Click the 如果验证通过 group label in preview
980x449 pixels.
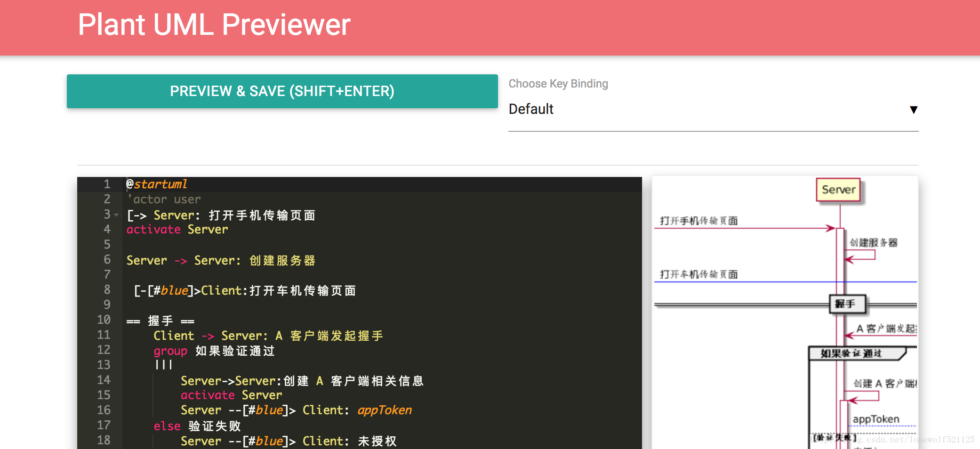pyautogui.click(x=851, y=353)
